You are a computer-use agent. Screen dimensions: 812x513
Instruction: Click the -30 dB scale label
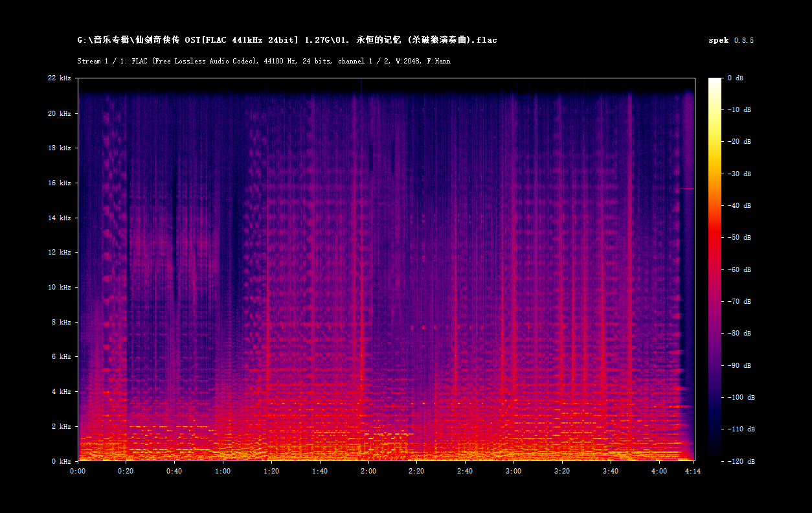pos(739,174)
